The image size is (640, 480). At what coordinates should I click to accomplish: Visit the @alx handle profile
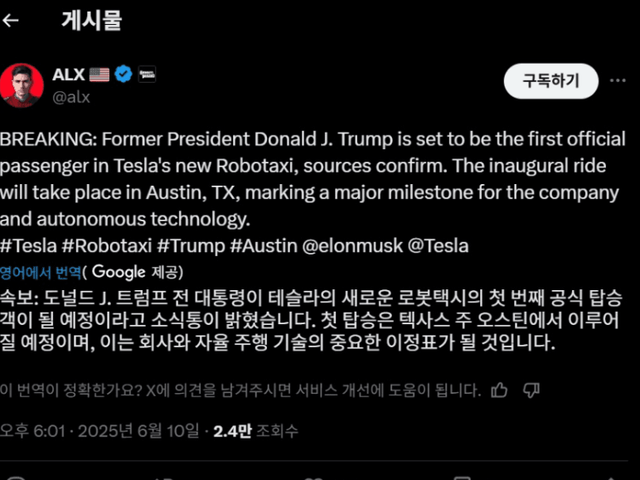tap(70, 96)
